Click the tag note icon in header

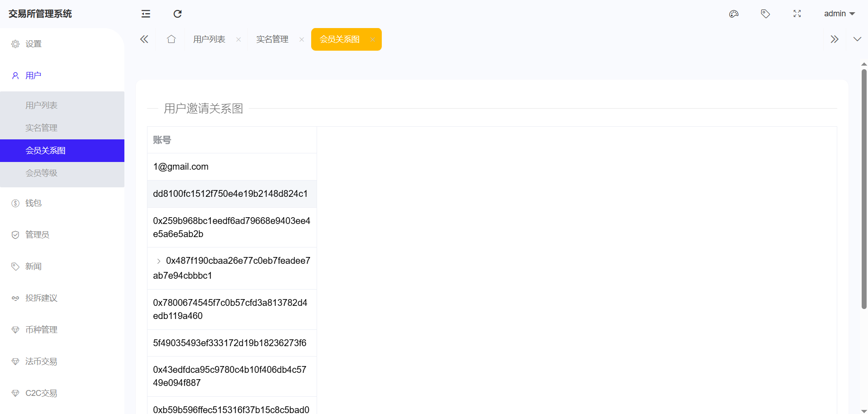point(765,14)
